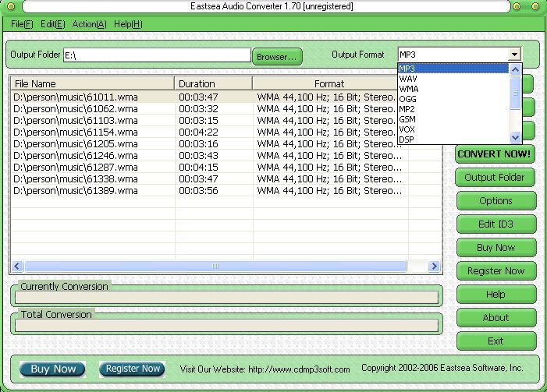This screenshot has height=392, width=547.
Task: Open the File(F) menu
Action: click(22, 24)
